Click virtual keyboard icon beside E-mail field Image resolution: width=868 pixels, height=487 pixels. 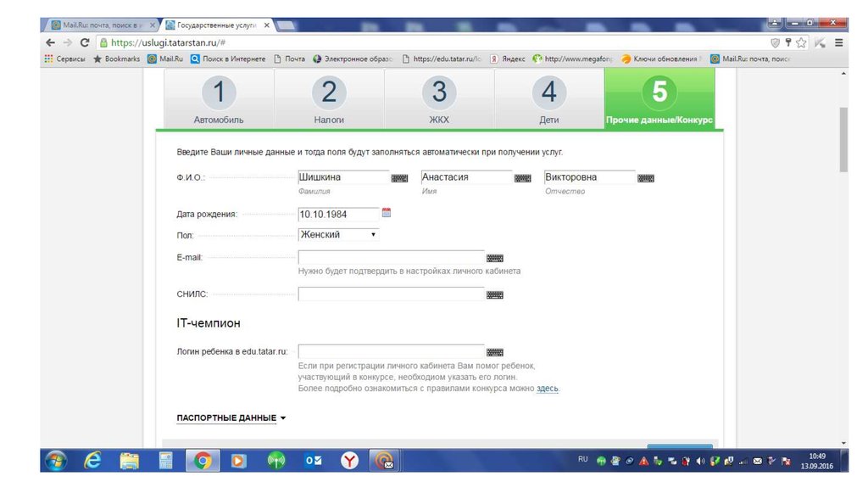point(495,258)
